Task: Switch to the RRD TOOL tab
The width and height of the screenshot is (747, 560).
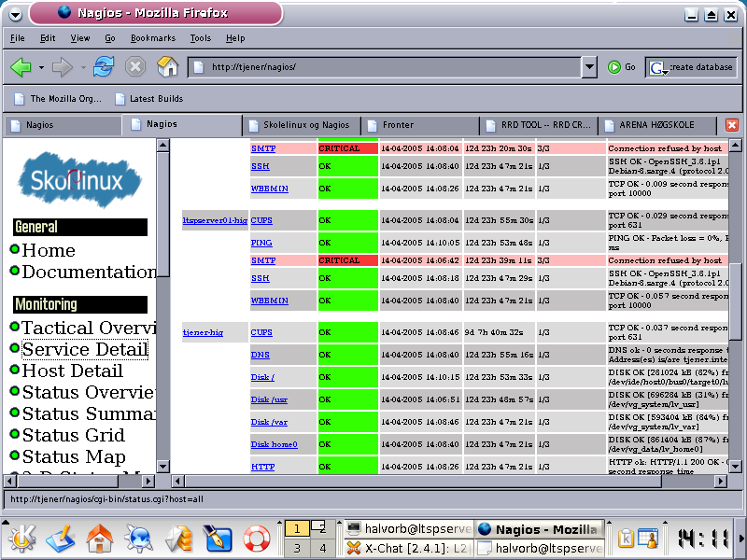Action: pos(540,125)
